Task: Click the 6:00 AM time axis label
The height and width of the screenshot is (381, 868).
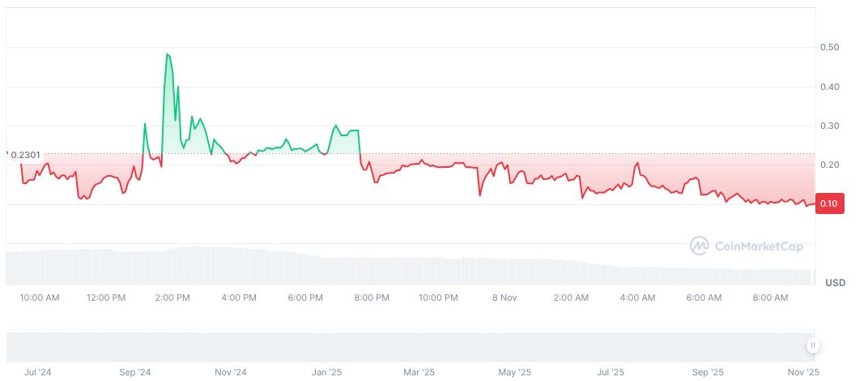Action: click(x=704, y=298)
